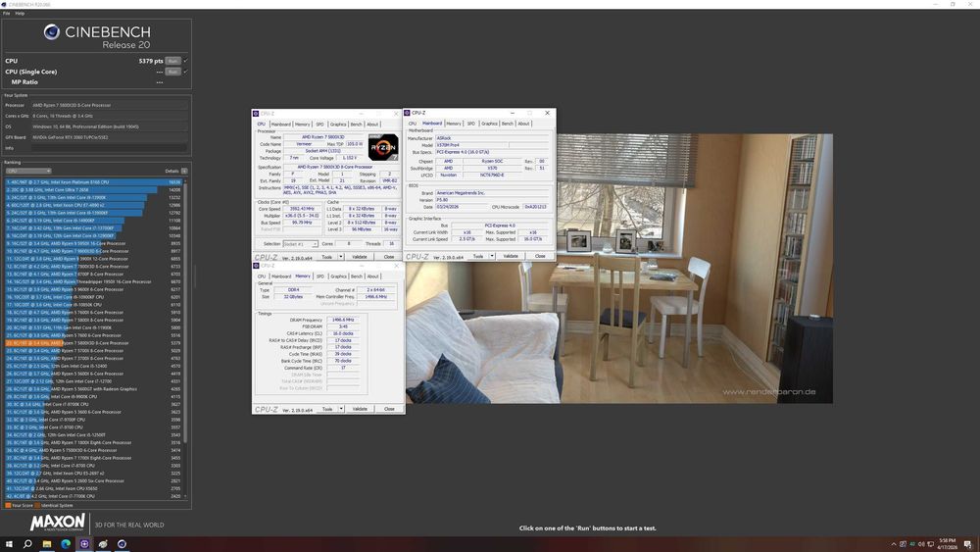Viewport: 980px width, 552px height.
Task: Open the Ranking CPU dropdown
Action: point(28,171)
